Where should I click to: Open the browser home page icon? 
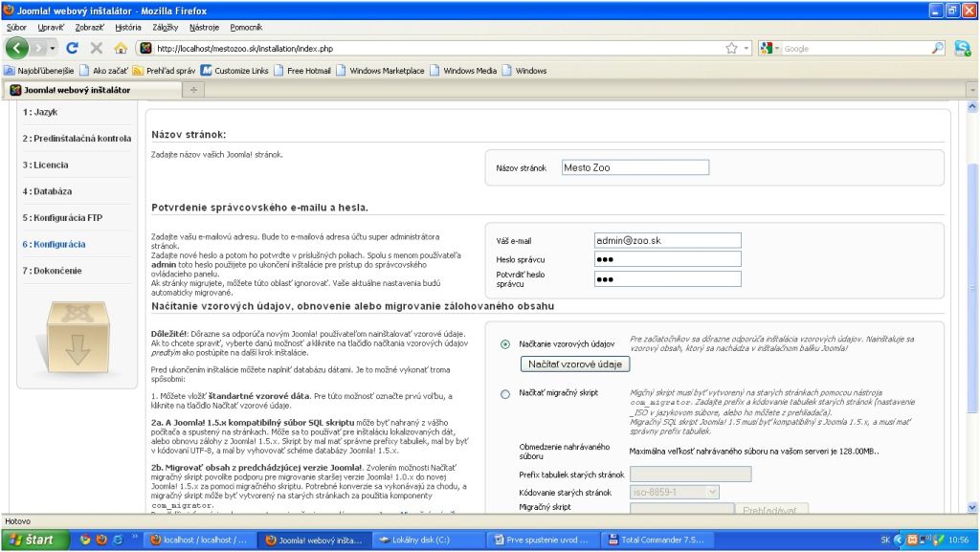121,48
